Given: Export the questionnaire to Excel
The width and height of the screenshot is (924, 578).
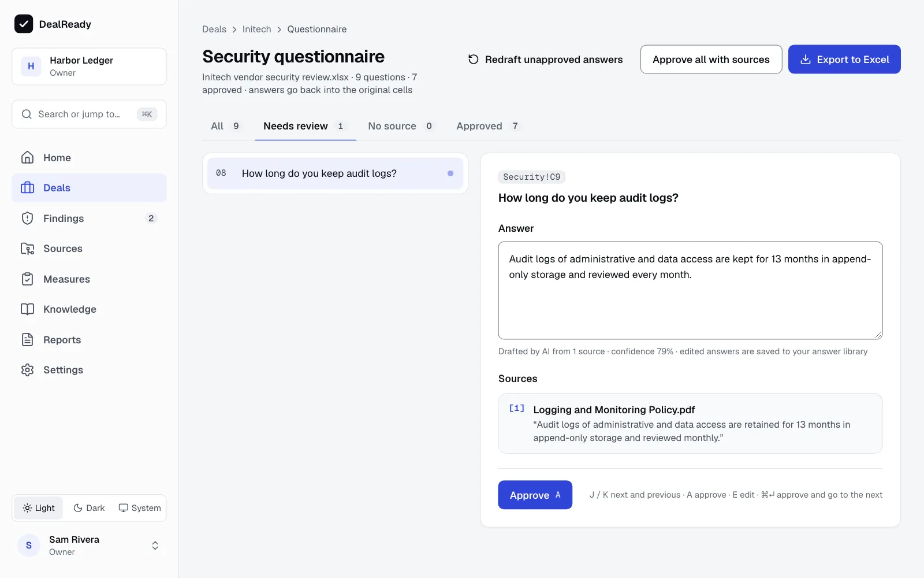Looking at the screenshot, I should coord(844,60).
